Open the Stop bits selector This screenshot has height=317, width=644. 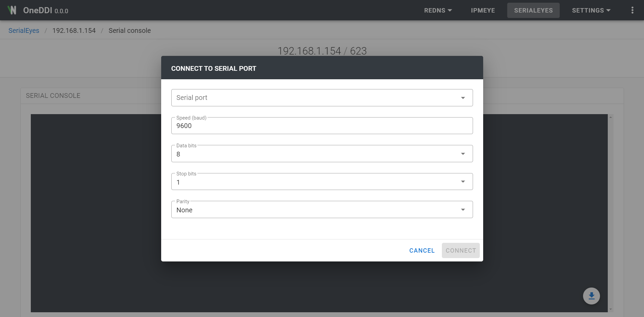[x=322, y=182]
